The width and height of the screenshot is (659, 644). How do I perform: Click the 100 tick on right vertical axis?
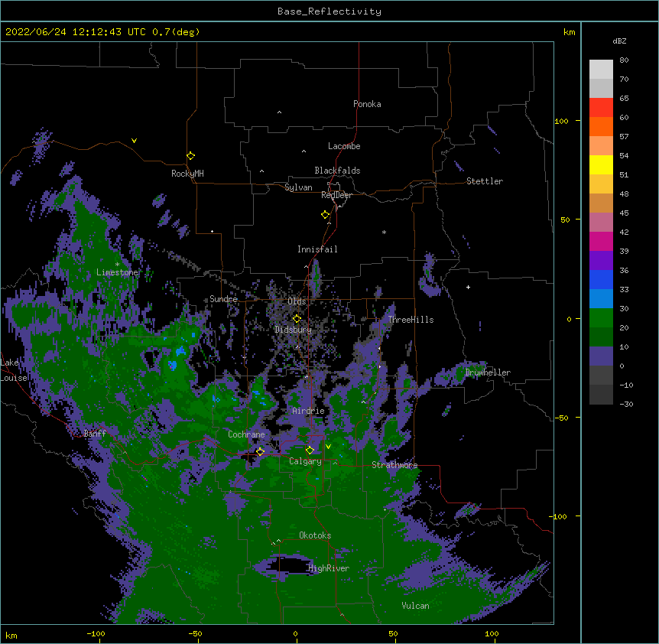coord(561,121)
